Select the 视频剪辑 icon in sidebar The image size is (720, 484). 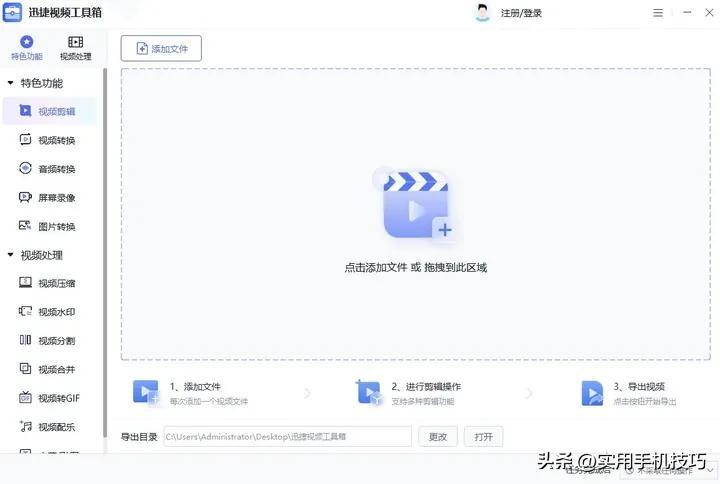click(25, 111)
